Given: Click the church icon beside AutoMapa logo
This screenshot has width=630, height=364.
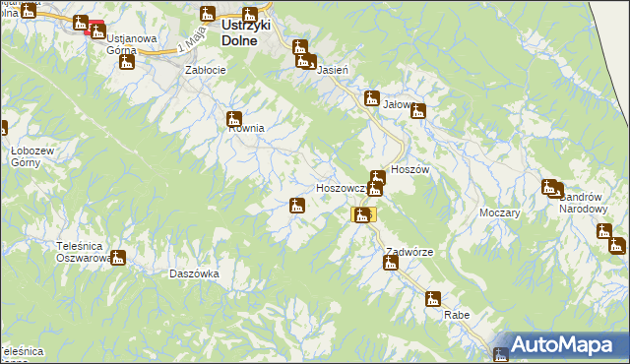Looking at the screenshot, I should tap(501, 354).
